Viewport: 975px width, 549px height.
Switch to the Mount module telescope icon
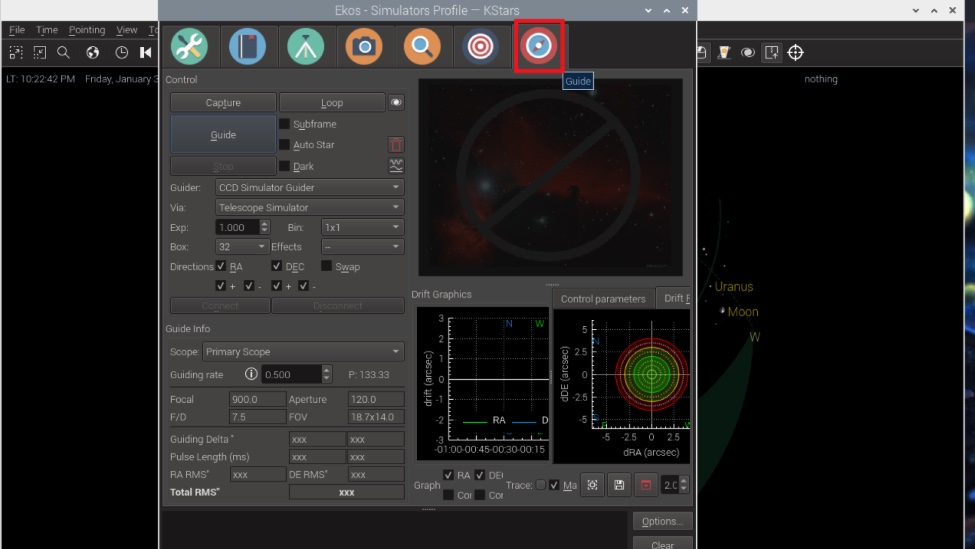click(x=305, y=47)
